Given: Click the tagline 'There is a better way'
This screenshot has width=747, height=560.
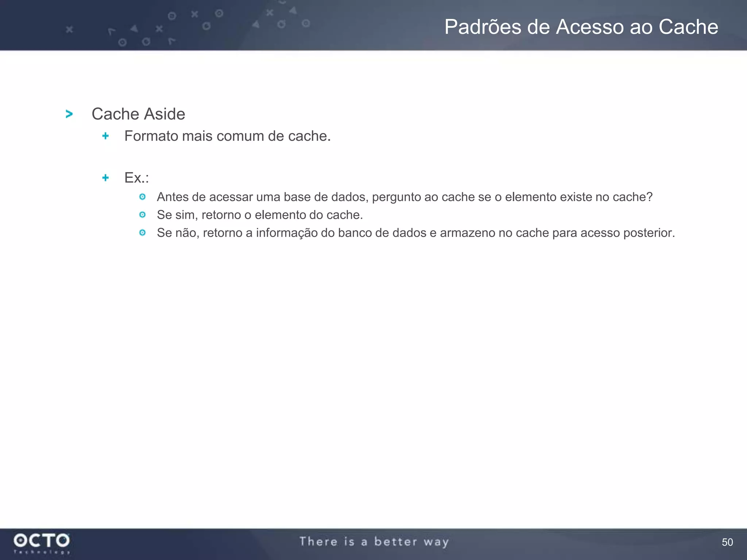Looking at the screenshot, I should 374,542.
